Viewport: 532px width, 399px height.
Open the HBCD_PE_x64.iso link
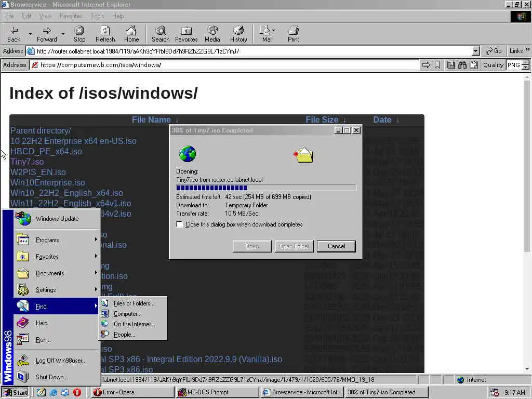pos(46,151)
